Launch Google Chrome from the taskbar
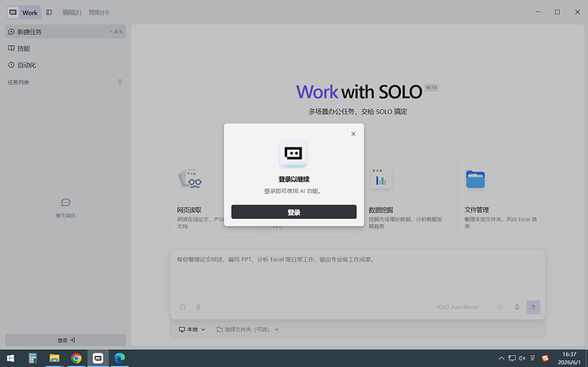Screen dimensions: 588x367 pyautogui.click(x=76, y=358)
